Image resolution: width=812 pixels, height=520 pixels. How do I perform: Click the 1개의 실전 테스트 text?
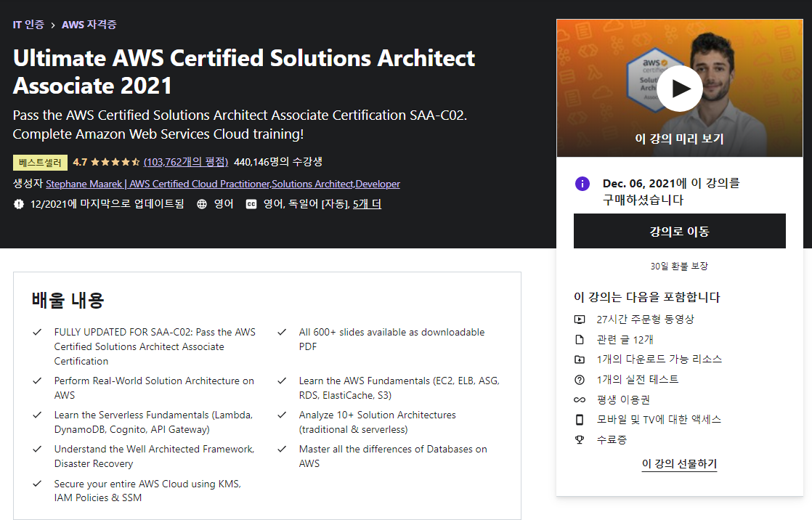(638, 380)
